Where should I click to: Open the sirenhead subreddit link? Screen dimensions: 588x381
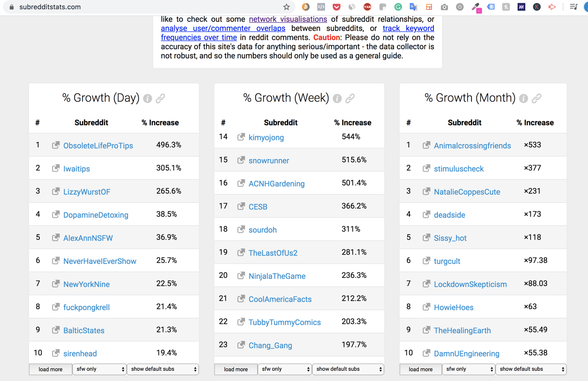(80, 354)
